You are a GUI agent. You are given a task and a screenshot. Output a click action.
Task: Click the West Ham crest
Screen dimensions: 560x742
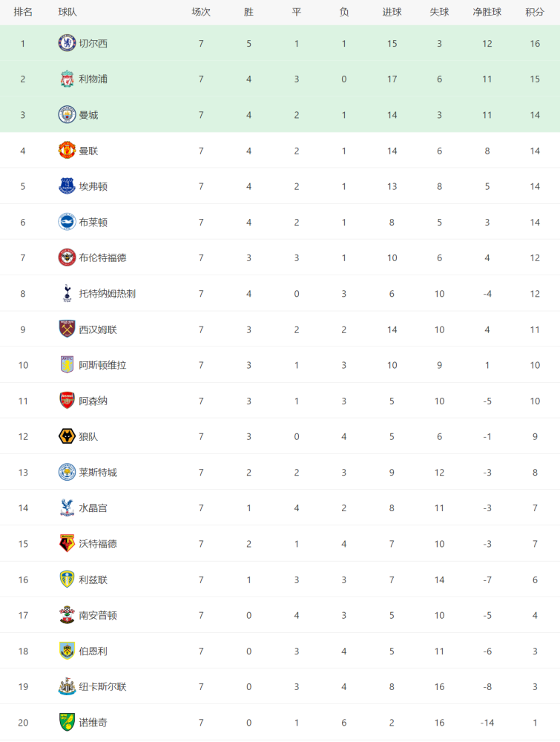67,329
